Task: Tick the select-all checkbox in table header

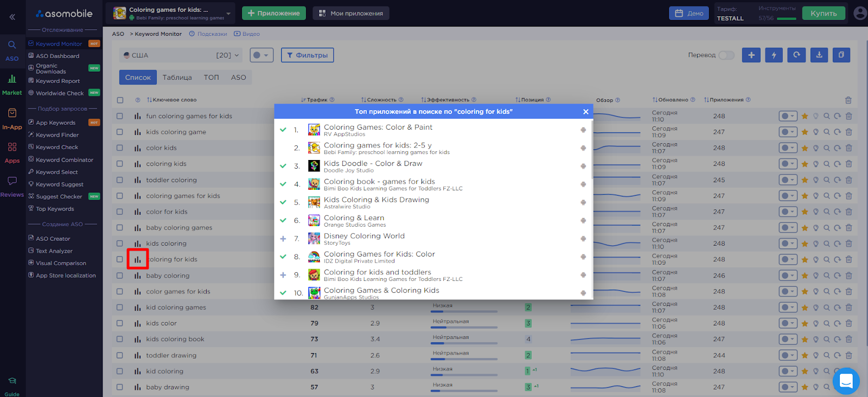Action: pos(120,100)
